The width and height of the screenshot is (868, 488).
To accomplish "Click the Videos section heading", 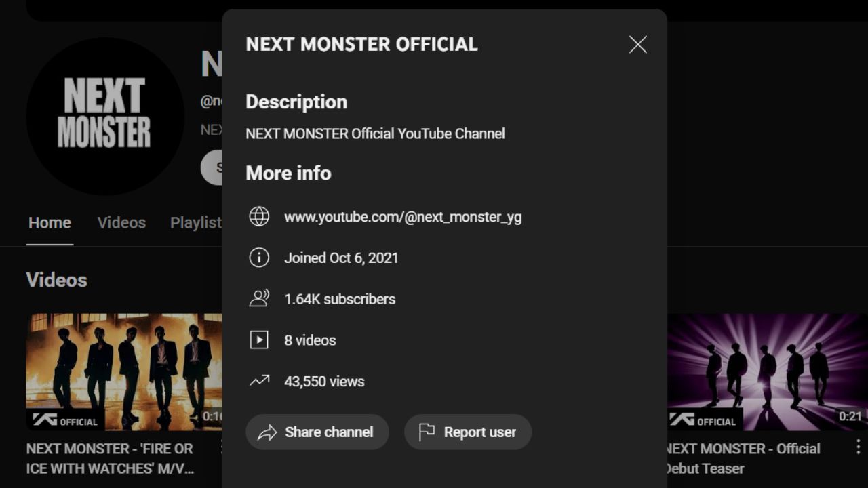I will point(57,280).
